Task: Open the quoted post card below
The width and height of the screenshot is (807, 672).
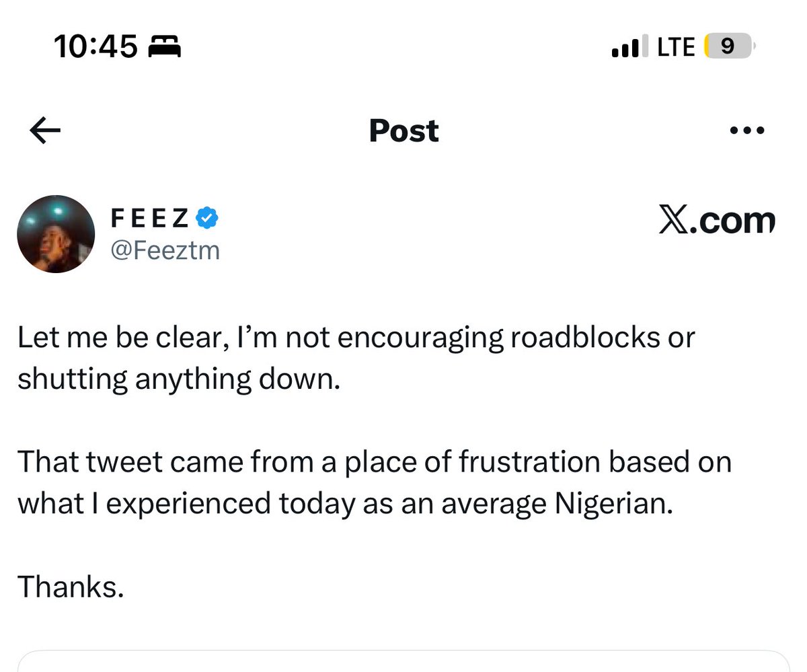Action: 403,661
